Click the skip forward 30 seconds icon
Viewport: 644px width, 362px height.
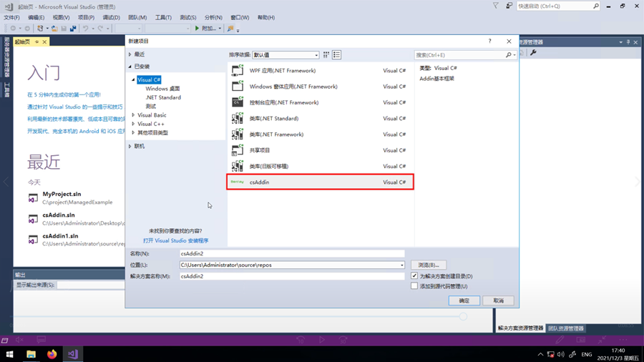pyautogui.click(x=343, y=339)
